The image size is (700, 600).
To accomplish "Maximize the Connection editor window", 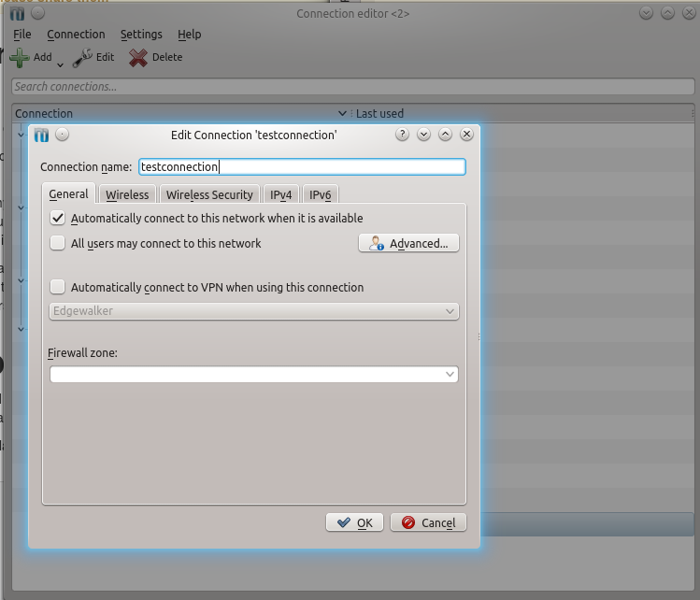I will (x=667, y=13).
